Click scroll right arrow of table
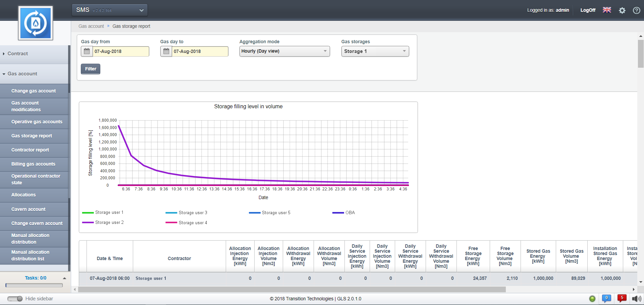 tap(634, 289)
